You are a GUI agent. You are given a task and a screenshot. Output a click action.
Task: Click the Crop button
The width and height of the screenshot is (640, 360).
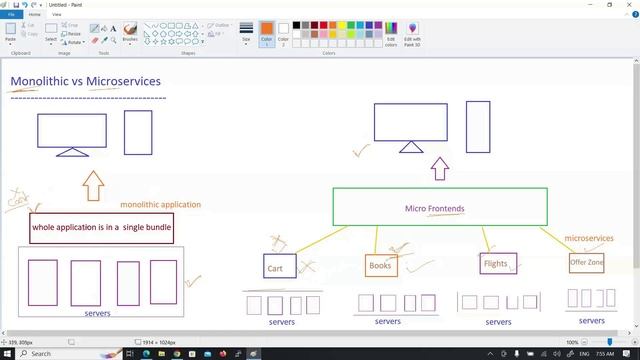(70, 25)
